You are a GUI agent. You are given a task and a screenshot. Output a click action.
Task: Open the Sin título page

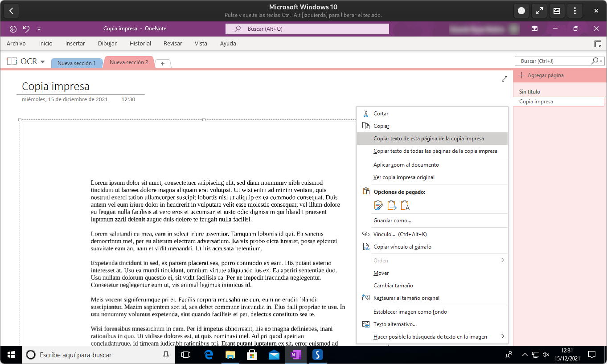[x=529, y=92]
